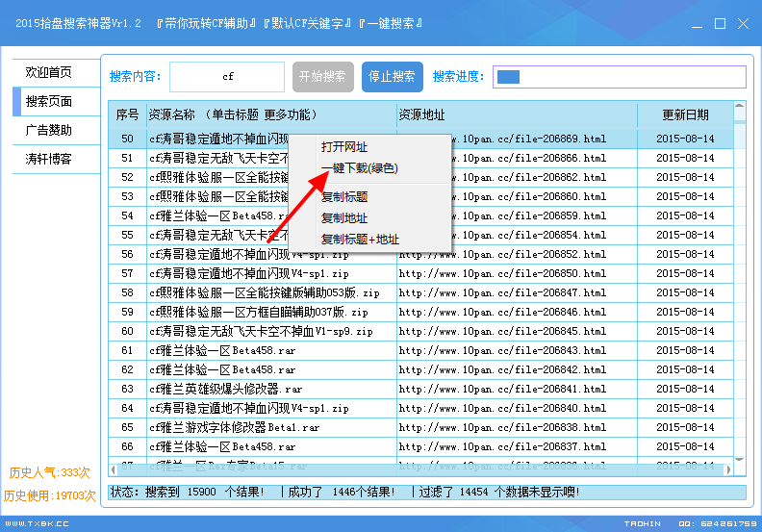Click URL ending file-206841.html
Image resolution: width=762 pixels, height=532 pixels.
[x=502, y=390]
